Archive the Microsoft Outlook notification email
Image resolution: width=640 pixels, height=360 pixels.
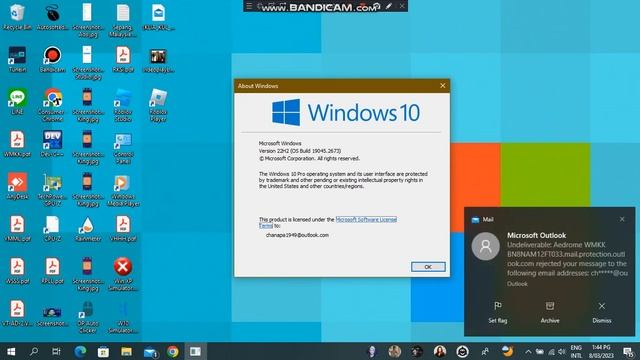pos(550,313)
